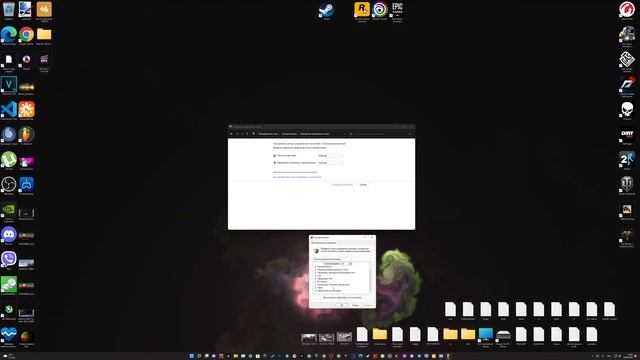Viewport: 640px width, 360px height.
Task: Open the World of Tanks shortcut
Action: [x=627, y=184]
